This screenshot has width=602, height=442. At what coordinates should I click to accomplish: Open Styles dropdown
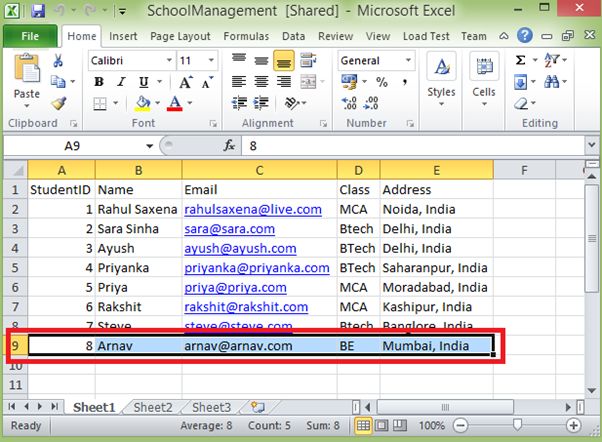pyautogui.click(x=441, y=80)
